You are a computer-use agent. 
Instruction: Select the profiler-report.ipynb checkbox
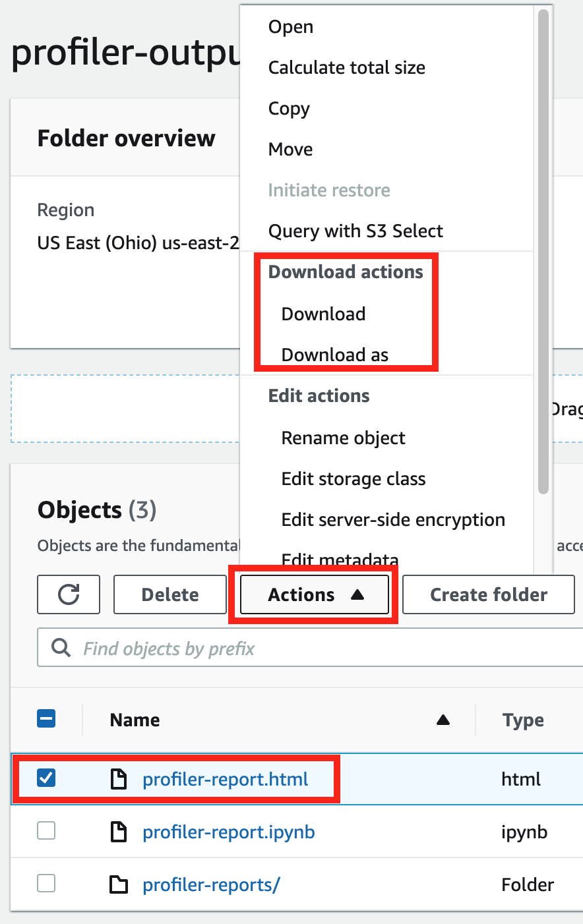pyautogui.click(x=46, y=831)
